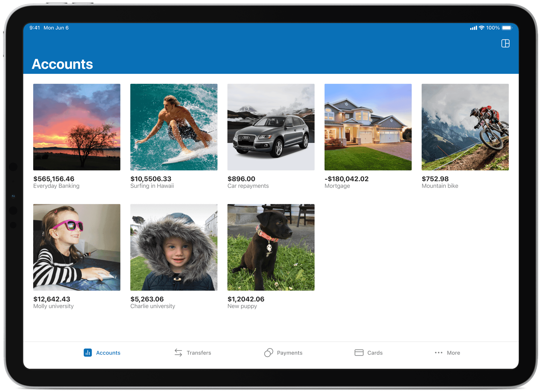This screenshot has height=392, width=542.
Task: Tap the Transfers arrows icon
Action: tap(178, 353)
